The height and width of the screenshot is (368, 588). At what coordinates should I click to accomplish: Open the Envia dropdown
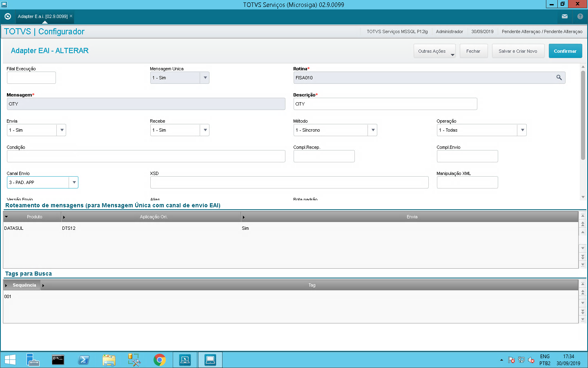[62, 130]
